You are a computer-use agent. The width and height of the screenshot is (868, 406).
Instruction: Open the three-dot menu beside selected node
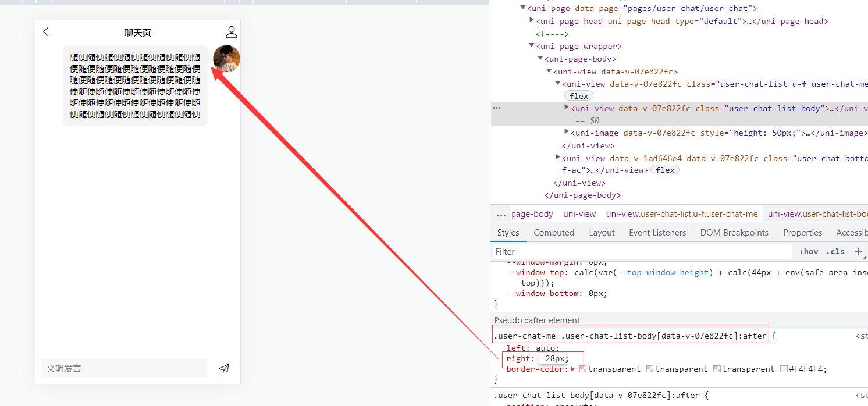(x=497, y=108)
